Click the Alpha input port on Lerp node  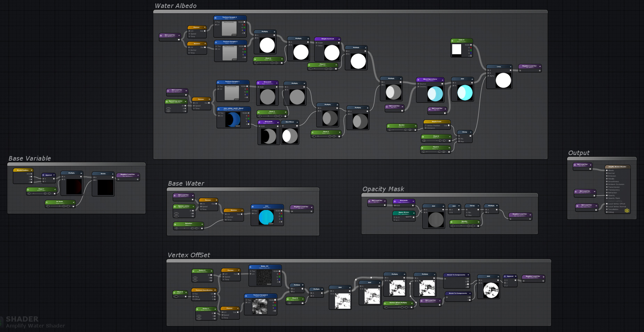[488, 76]
